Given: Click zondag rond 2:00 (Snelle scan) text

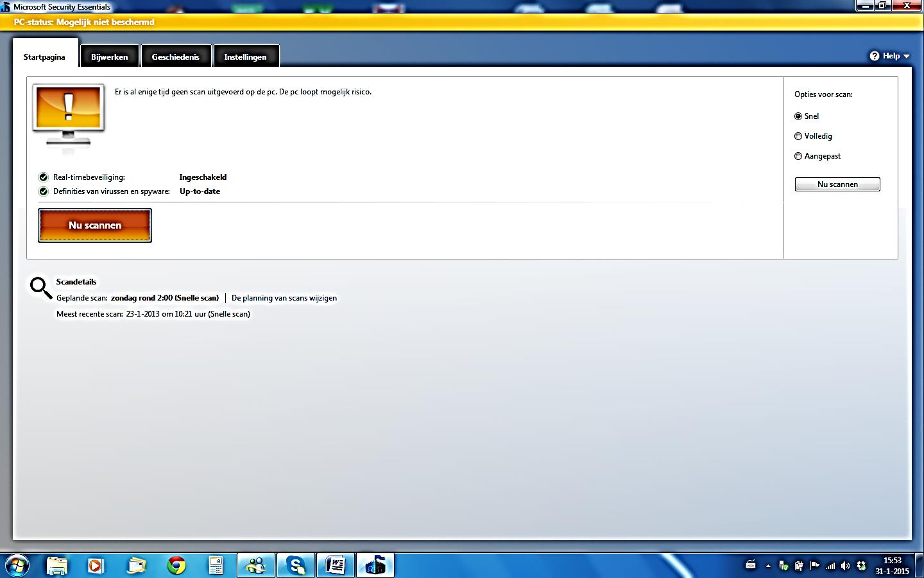Looking at the screenshot, I should [x=165, y=298].
